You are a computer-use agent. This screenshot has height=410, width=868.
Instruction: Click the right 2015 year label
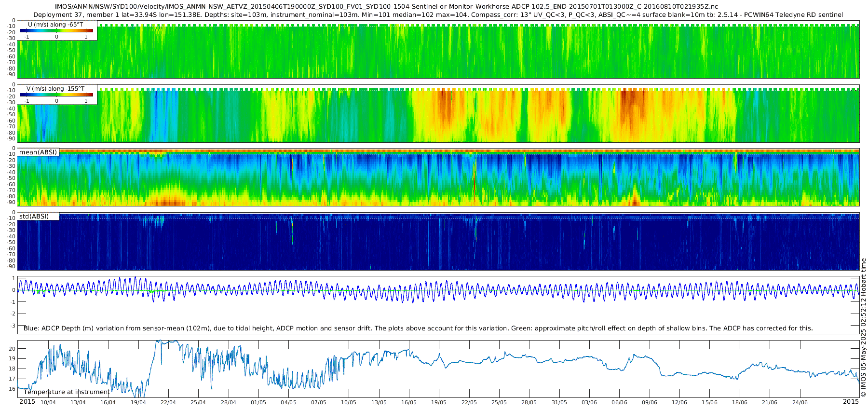[851, 401]
